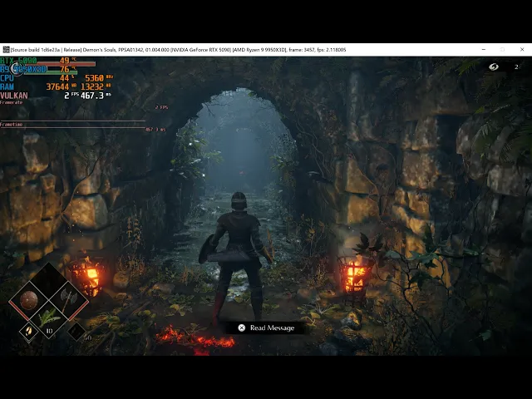Click the frametime value 467.3

tap(92, 96)
